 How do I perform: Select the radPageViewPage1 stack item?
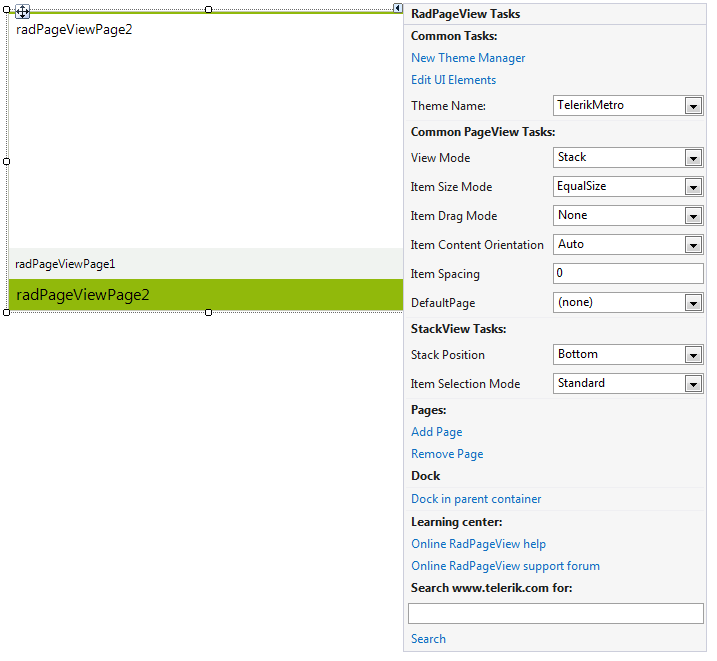point(206,264)
